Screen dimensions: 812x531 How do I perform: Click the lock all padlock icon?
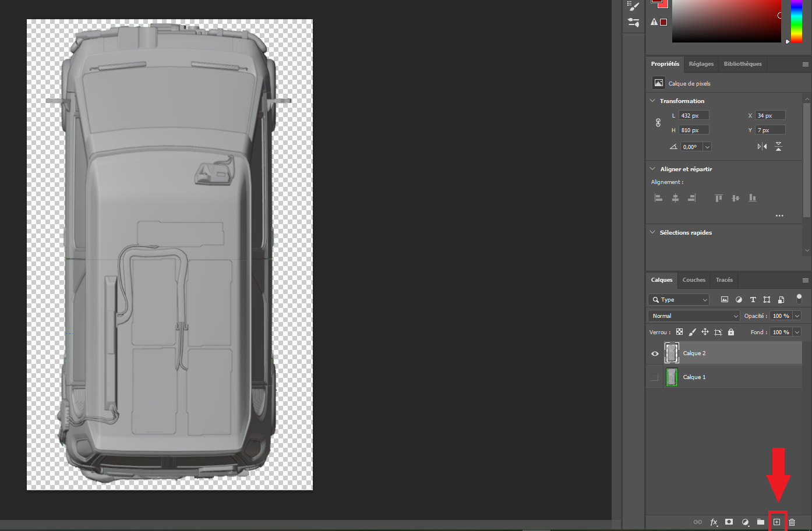point(731,332)
